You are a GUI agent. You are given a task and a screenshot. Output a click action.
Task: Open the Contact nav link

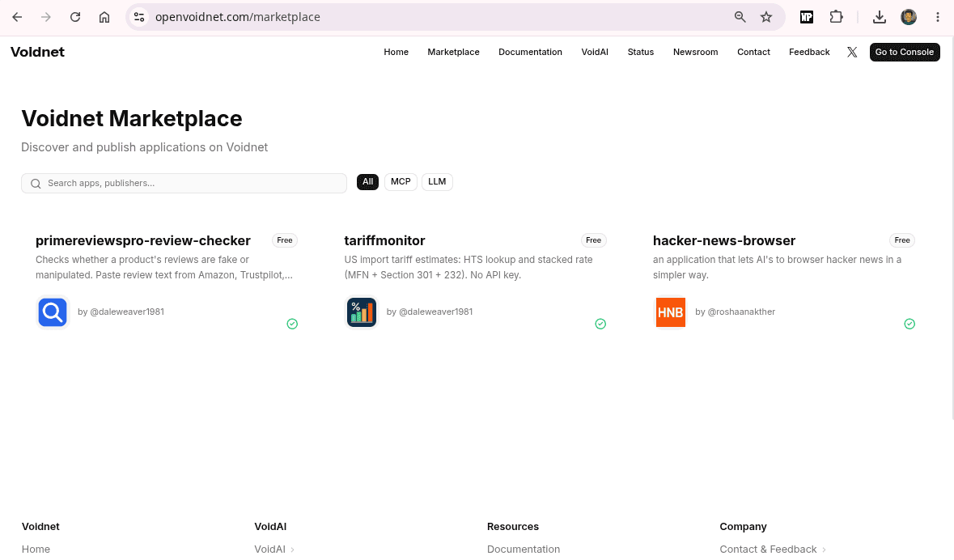(x=753, y=53)
